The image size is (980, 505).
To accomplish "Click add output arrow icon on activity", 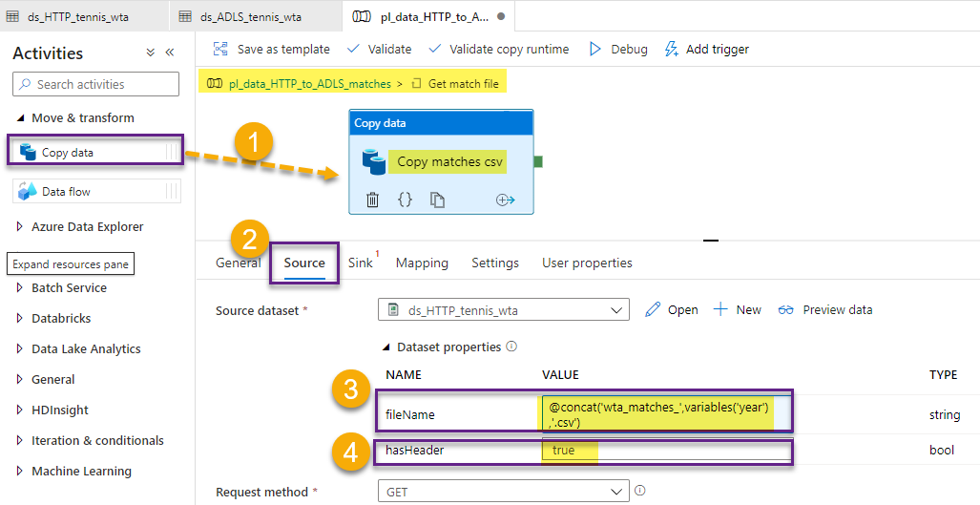I will coord(505,200).
